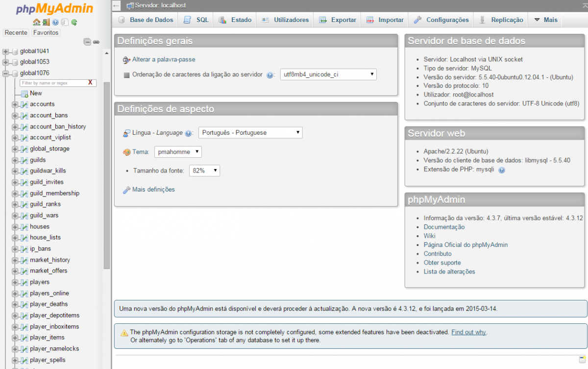This screenshot has width=588, height=369.
Task: Clear the table filter with red X
Action: point(90,83)
